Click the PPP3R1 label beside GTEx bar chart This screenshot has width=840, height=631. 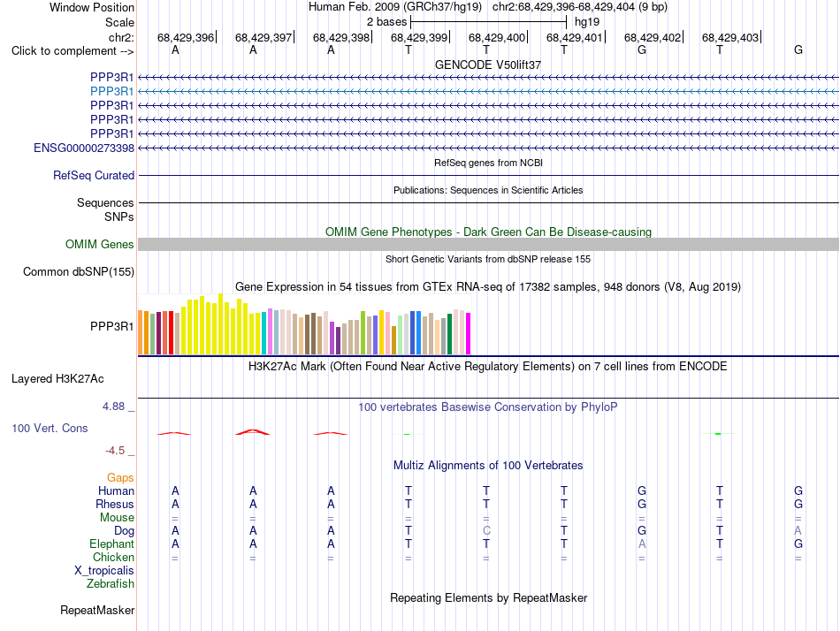pos(111,326)
